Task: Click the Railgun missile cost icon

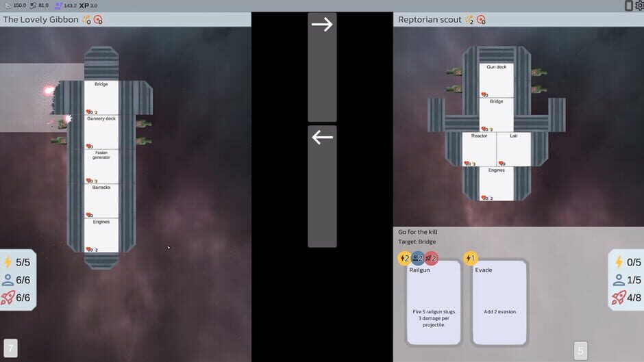Action: click(x=431, y=258)
